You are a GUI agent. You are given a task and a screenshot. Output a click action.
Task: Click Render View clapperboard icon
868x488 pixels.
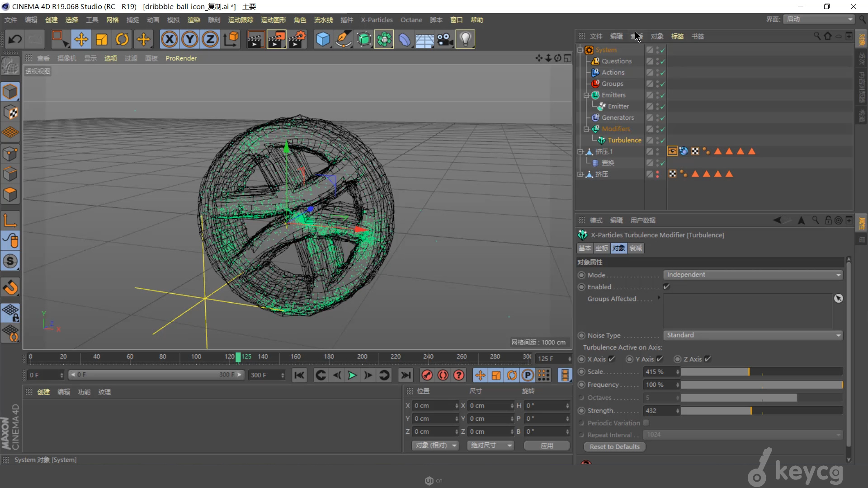(255, 39)
